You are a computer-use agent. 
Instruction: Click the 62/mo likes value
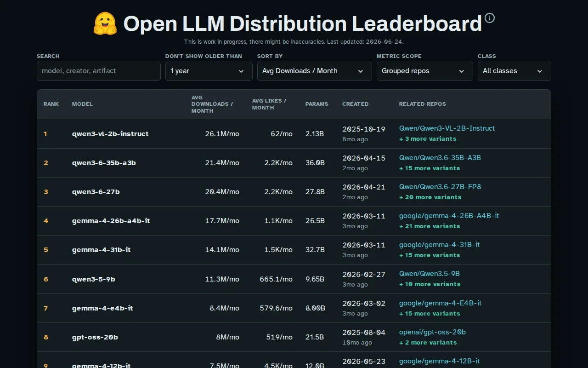tap(282, 134)
